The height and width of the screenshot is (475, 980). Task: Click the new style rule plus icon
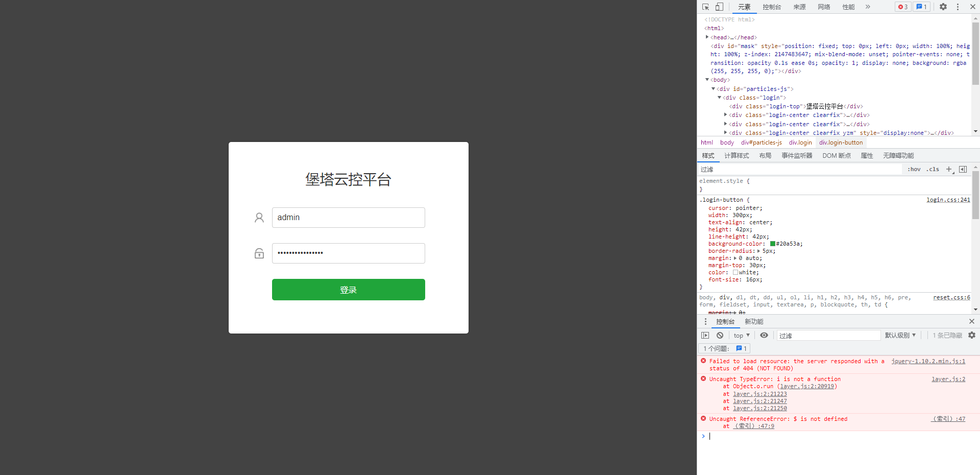coord(949,169)
